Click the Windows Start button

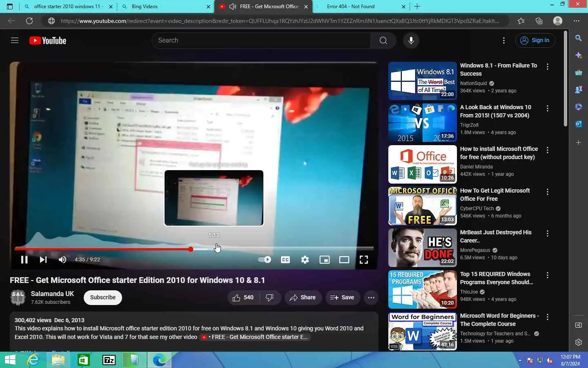10,360
